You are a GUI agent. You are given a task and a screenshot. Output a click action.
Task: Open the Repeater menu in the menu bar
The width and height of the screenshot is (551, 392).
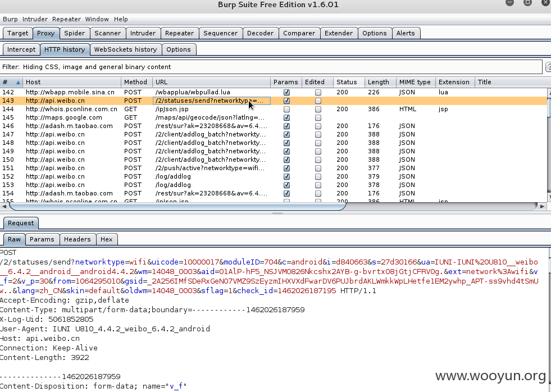tap(66, 19)
